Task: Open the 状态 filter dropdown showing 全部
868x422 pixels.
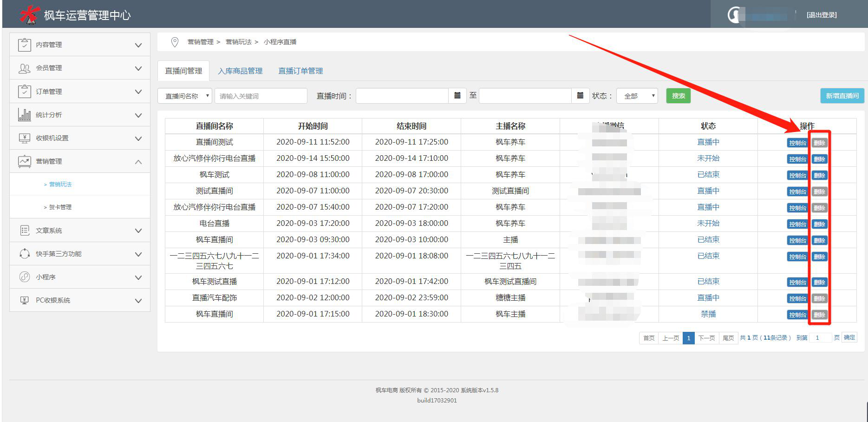Action: click(x=637, y=96)
